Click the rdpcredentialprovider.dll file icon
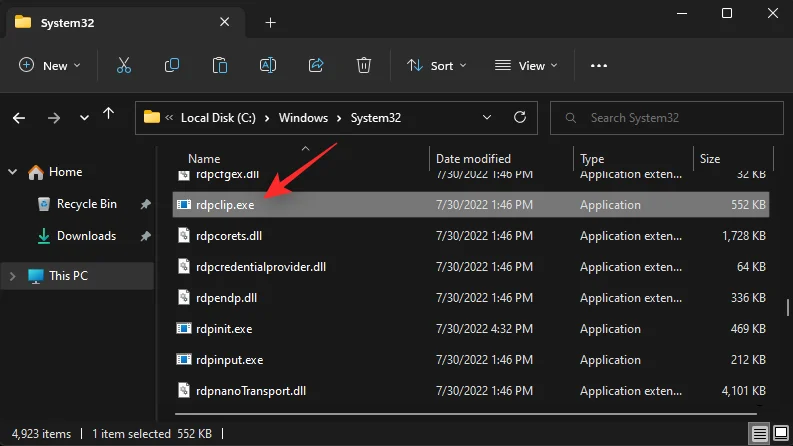This screenshot has width=793, height=446. [x=184, y=266]
